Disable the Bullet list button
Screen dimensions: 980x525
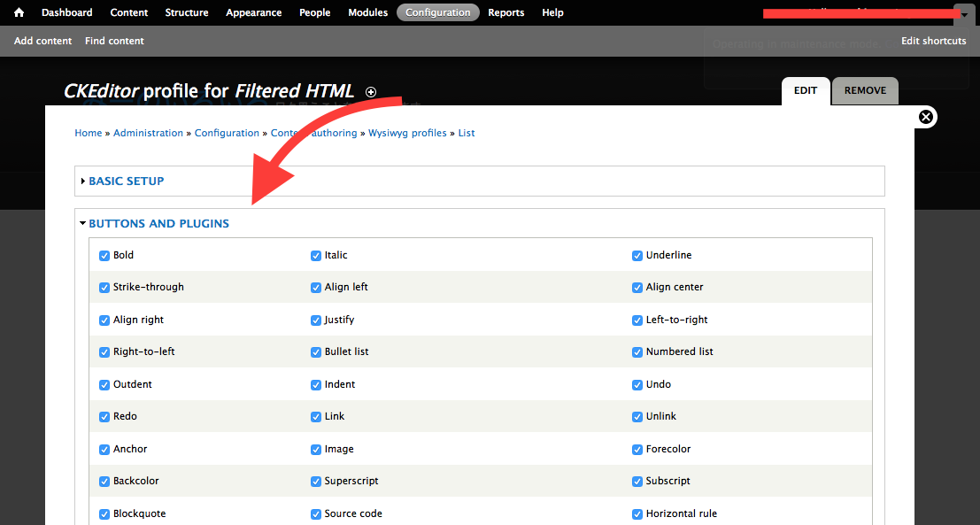(316, 351)
